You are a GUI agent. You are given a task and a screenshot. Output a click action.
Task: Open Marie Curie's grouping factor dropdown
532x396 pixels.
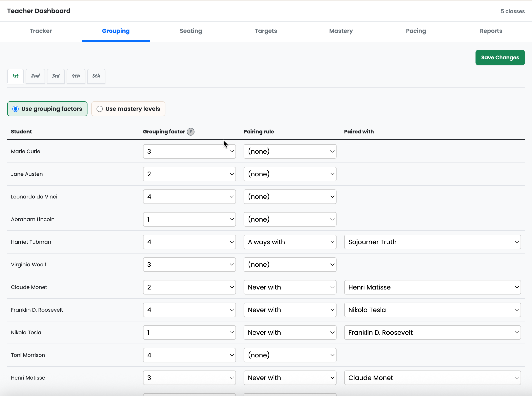[x=189, y=151]
